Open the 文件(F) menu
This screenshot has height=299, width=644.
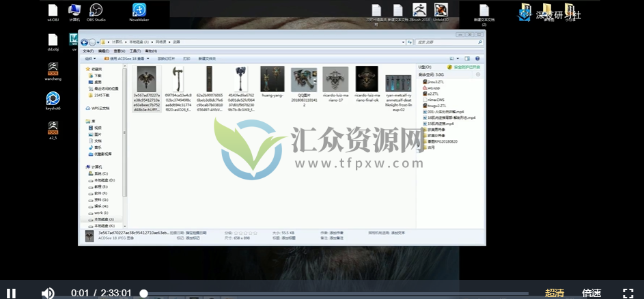point(88,51)
